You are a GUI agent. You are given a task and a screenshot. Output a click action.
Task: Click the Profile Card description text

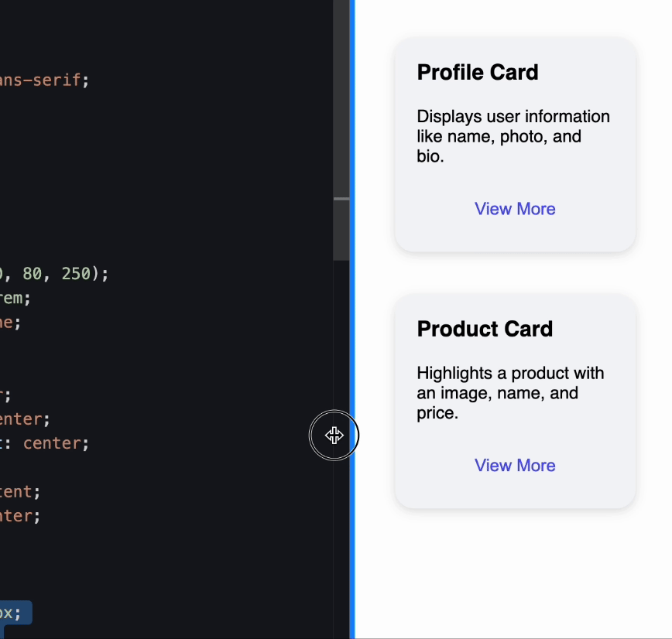513,135
